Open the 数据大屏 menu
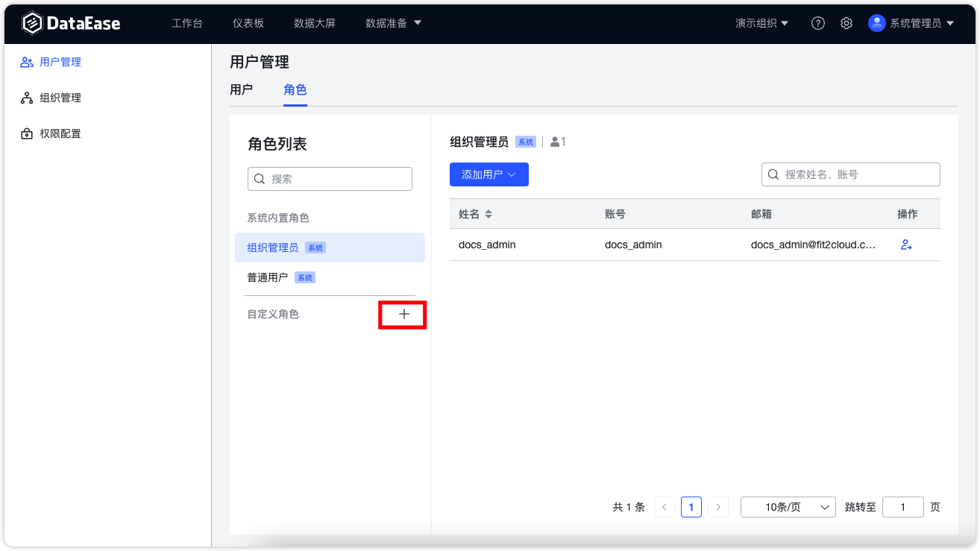980x551 pixels. coord(315,23)
